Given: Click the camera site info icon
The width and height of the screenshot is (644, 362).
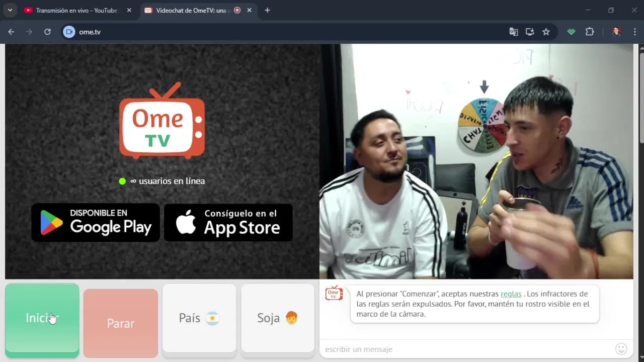Looking at the screenshot, I should coord(69,32).
